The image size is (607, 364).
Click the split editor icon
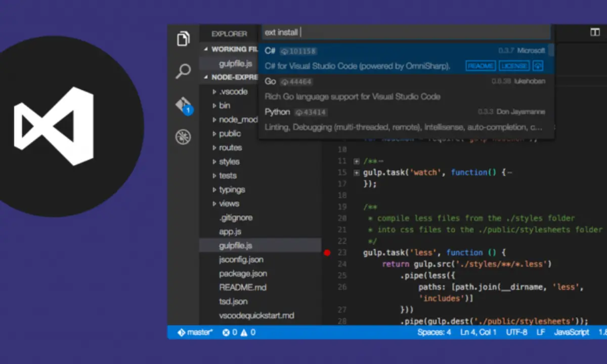pos(595,32)
